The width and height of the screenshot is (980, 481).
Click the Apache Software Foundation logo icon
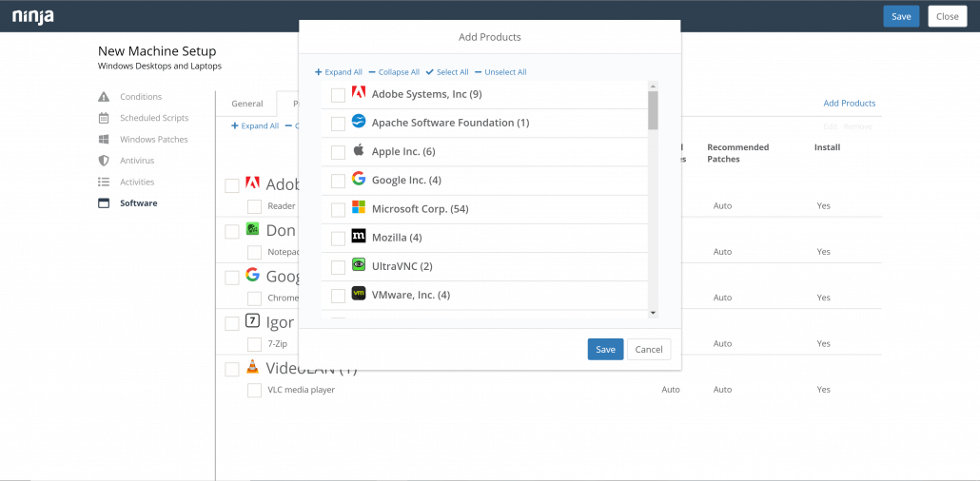tap(359, 122)
